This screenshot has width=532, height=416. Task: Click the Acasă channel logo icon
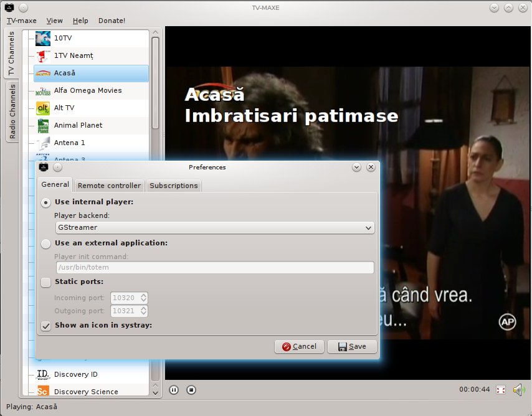pos(43,73)
